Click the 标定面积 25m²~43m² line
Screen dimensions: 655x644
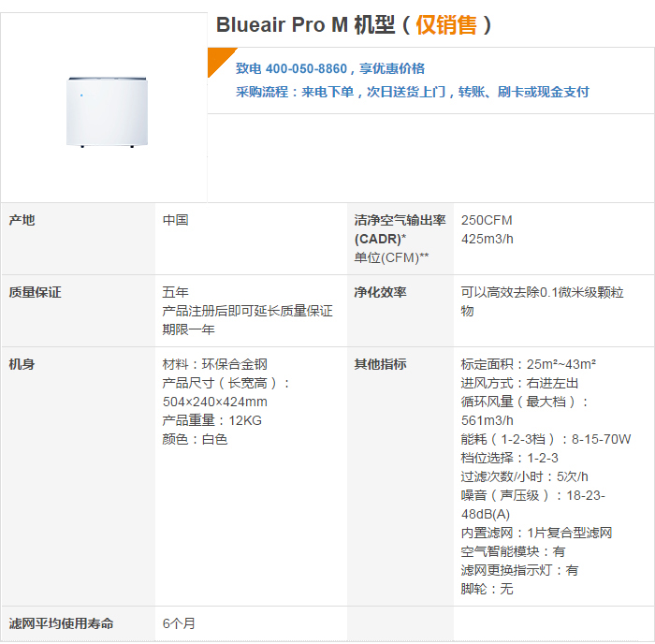click(529, 364)
